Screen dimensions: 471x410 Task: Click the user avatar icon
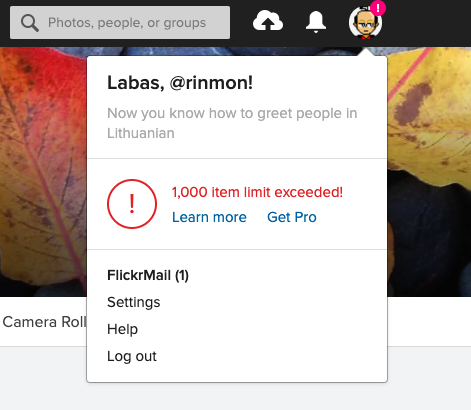coord(365,22)
